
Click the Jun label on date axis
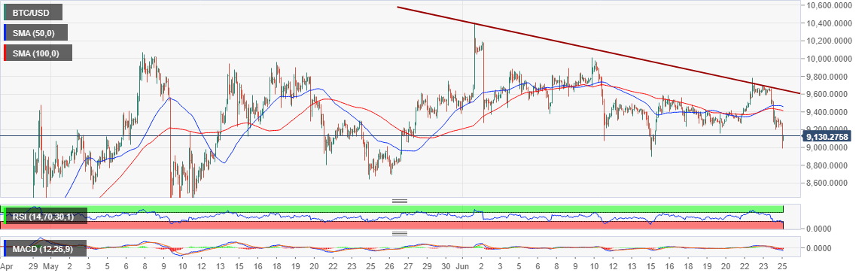tap(462, 266)
